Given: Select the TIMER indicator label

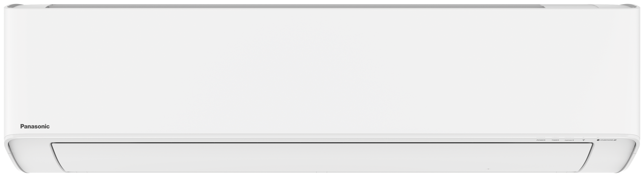Looking at the screenshot, I should (555, 140).
